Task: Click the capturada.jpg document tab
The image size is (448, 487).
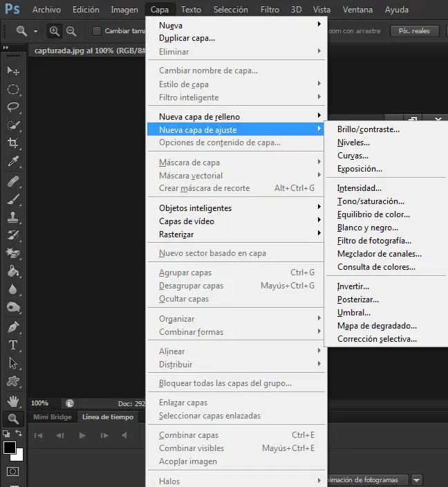Action: (x=89, y=50)
